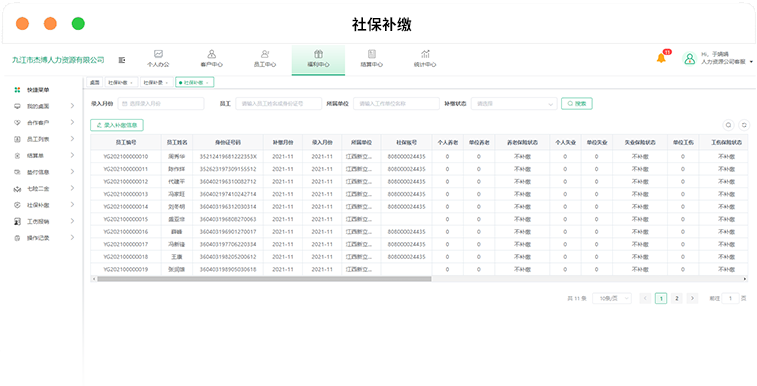This screenshot has width=757, height=386.
Task: Click the 我的桌面 monitor icon in sidebar
Action: coord(17,106)
